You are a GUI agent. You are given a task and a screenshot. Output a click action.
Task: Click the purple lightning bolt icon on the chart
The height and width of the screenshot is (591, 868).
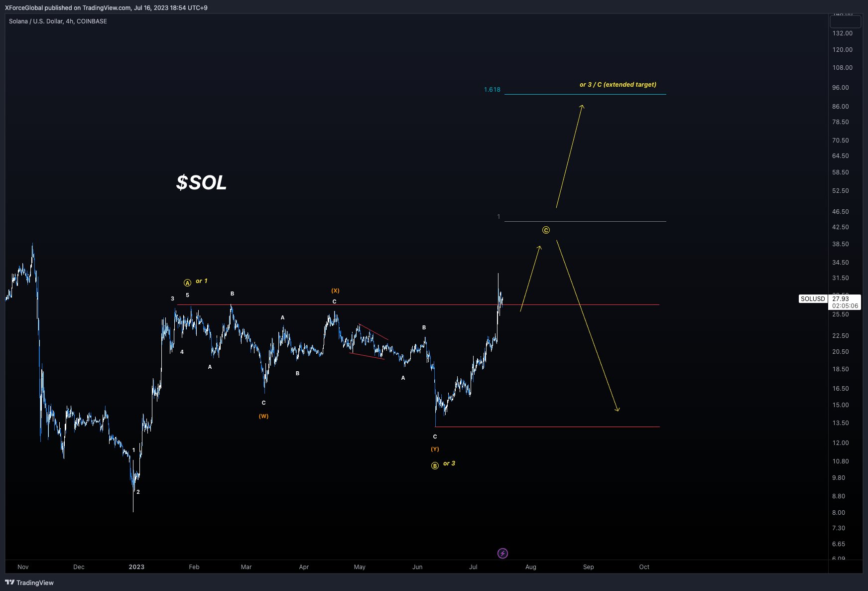tap(502, 553)
